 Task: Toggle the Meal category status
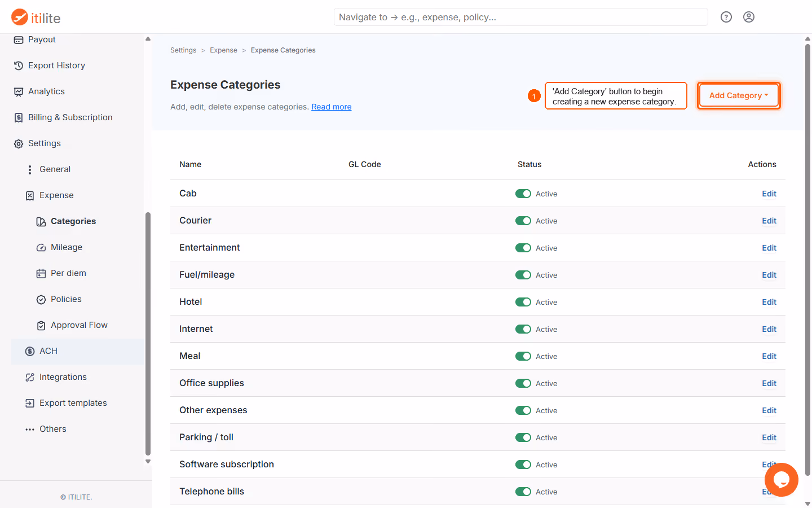click(523, 356)
